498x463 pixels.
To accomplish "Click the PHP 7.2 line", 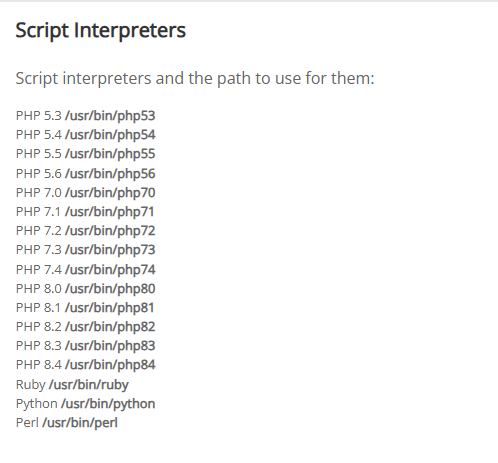I will 86,231.
